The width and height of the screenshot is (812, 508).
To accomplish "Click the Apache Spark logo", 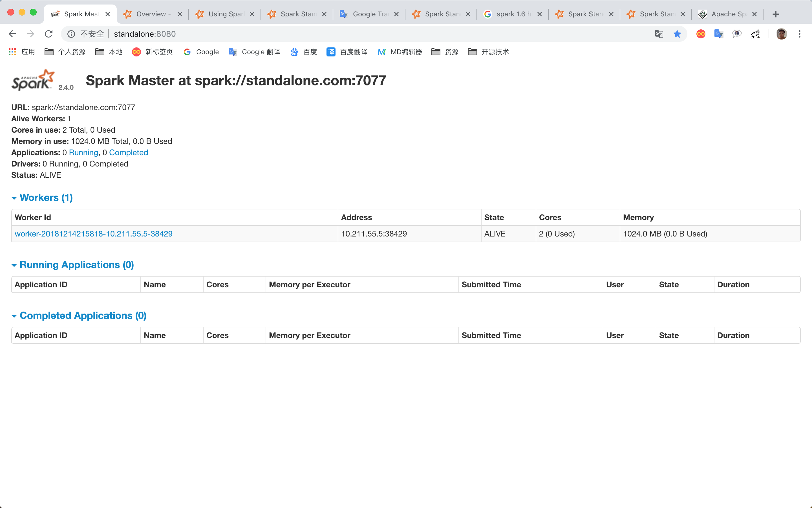I will pyautogui.click(x=32, y=80).
